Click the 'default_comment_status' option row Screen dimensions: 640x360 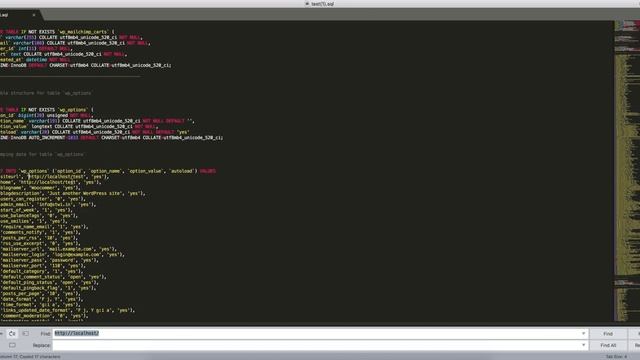click(53, 277)
